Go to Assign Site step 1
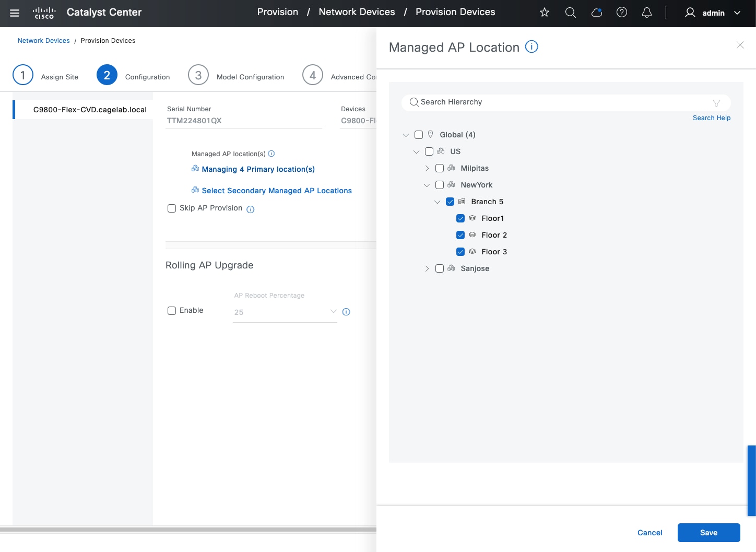Viewport: 756px width, 552px height. click(x=23, y=75)
